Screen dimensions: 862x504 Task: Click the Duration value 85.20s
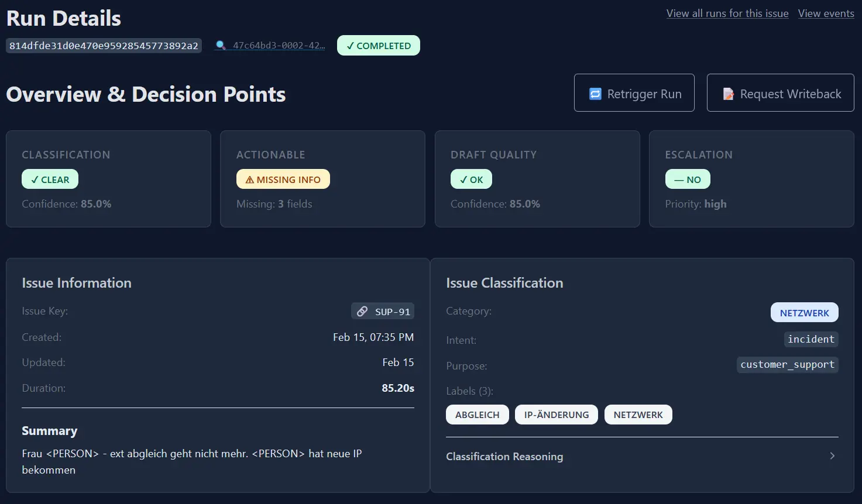[398, 388]
